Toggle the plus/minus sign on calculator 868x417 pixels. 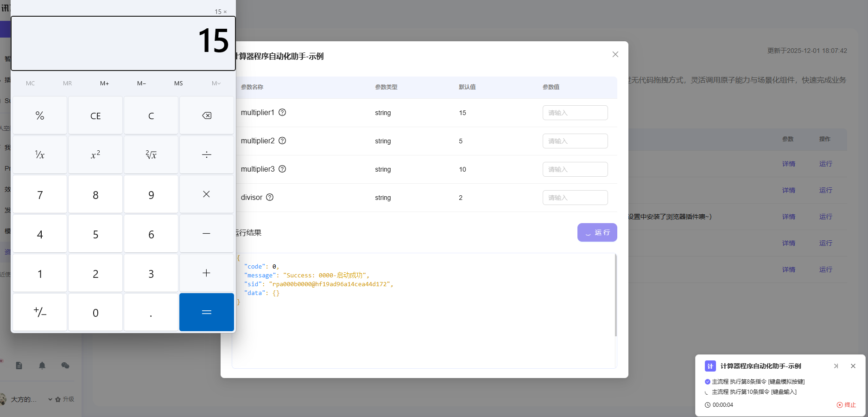40,313
